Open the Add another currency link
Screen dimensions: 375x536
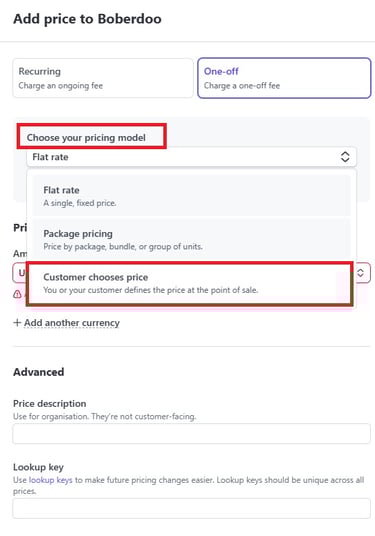click(x=72, y=323)
